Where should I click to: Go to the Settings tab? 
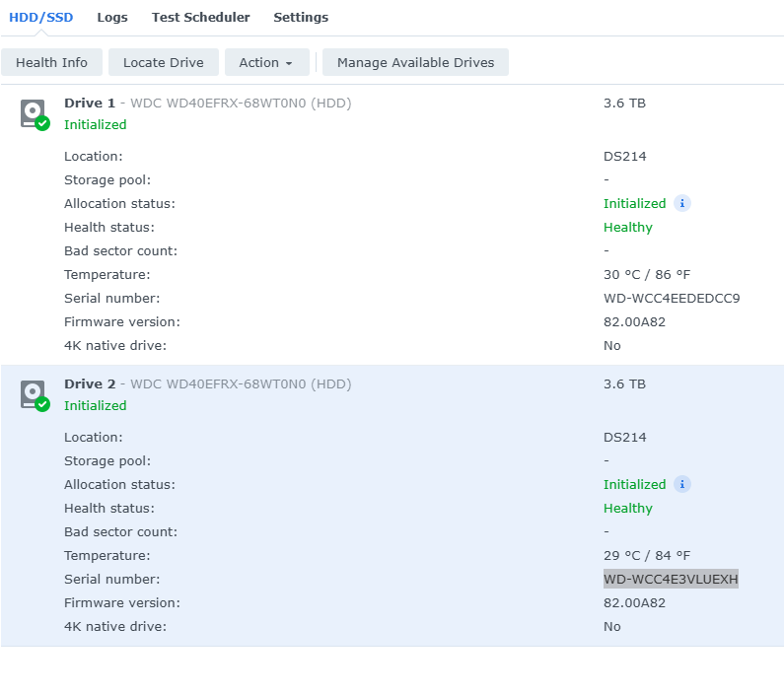coord(301,18)
